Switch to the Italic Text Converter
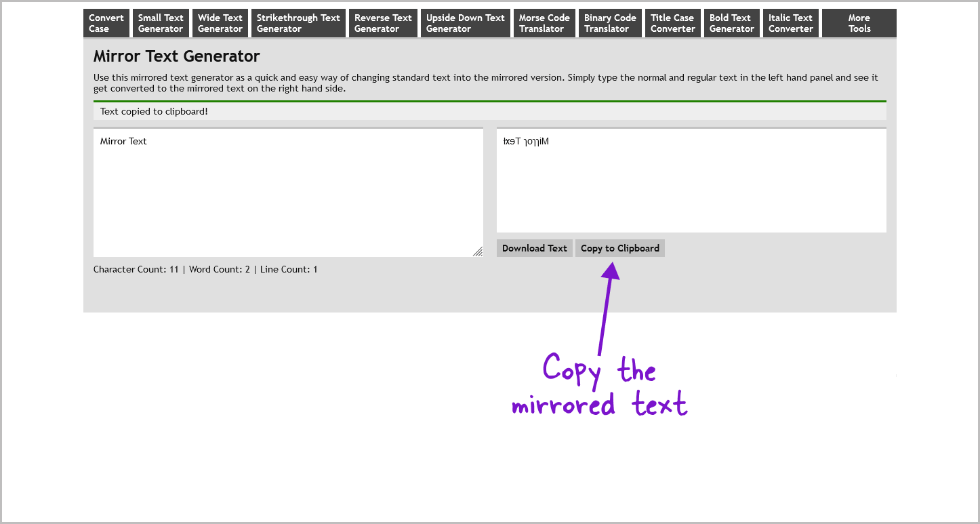Screen dimensions: 980x524 pos(790,23)
